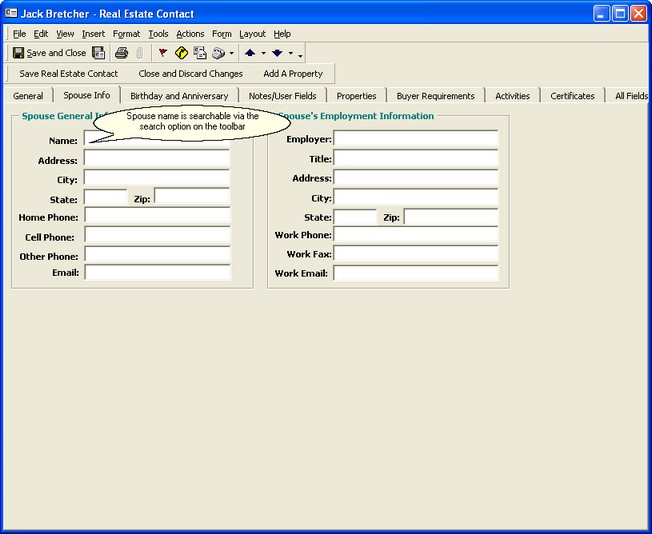652x534 pixels.
Task: Switch to the Birthday and Anniversary tab
Action: coord(179,96)
